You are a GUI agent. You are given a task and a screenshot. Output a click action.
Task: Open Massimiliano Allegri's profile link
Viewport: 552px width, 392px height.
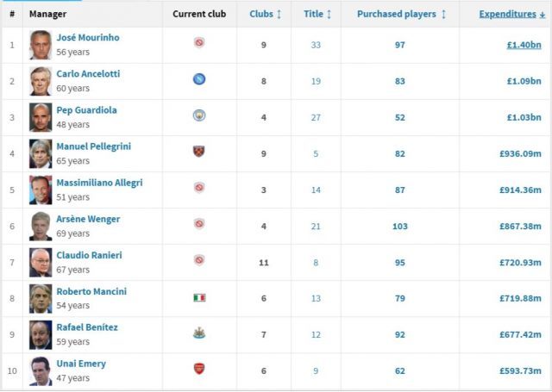click(x=100, y=183)
